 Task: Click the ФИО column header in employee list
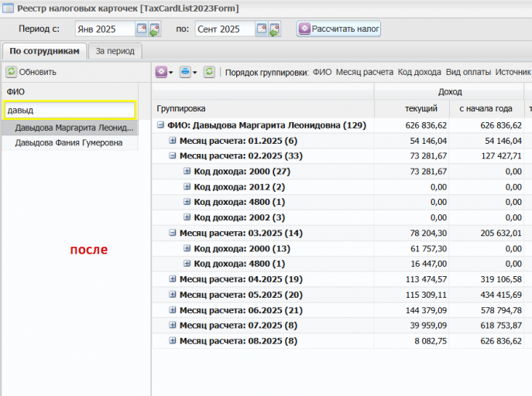[x=70, y=92]
